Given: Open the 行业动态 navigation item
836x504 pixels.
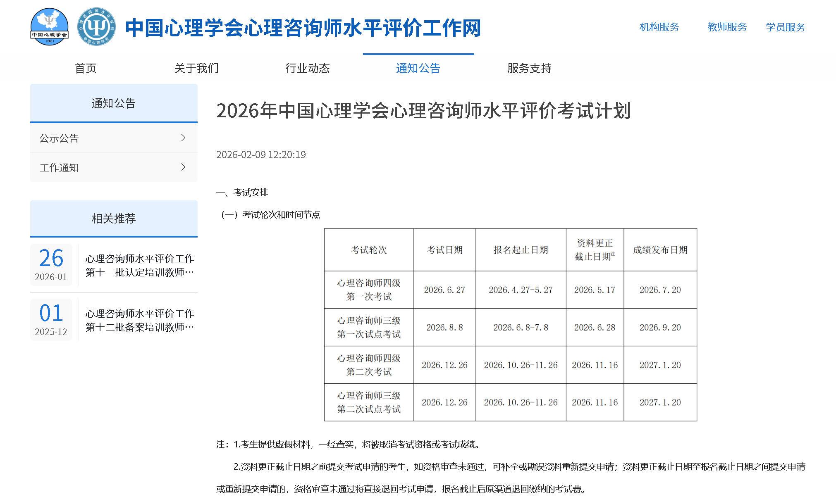Looking at the screenshot, I should click(x=307, y=68).
